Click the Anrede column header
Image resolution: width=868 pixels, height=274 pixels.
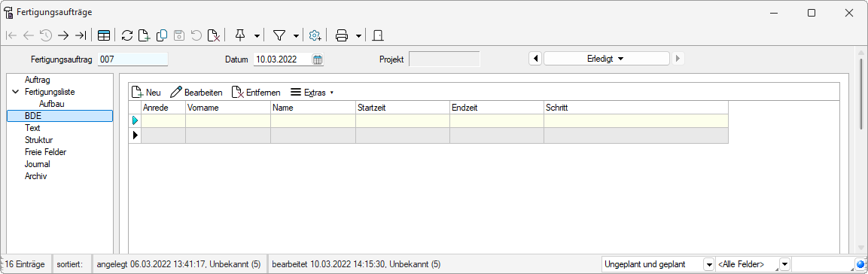click(x=163, y=108)
